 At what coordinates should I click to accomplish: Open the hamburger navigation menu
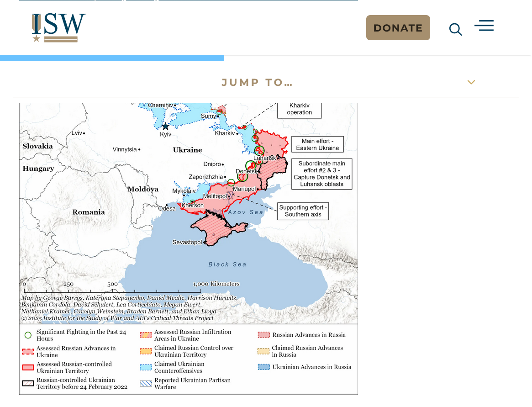click(x=484, y=26)
